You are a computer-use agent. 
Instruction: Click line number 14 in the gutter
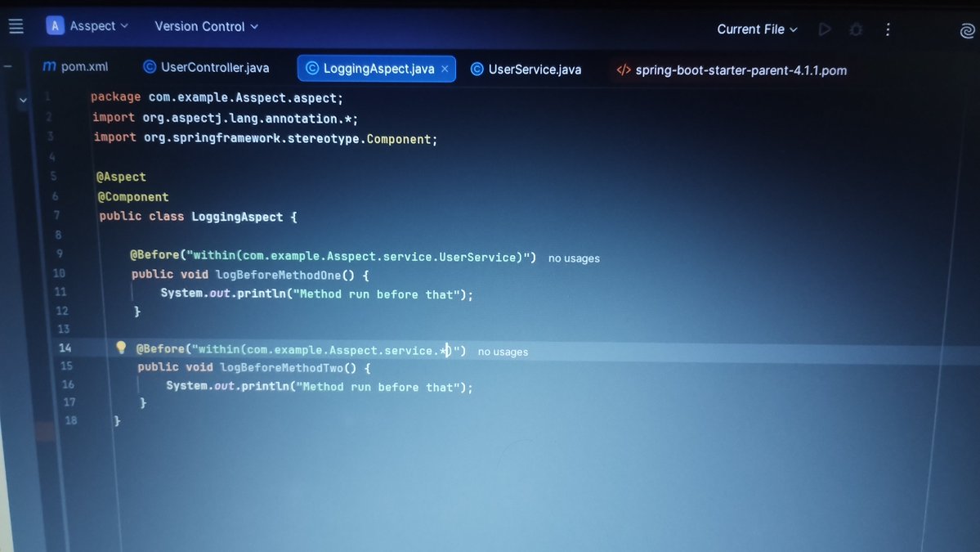[x=65, y=348]
